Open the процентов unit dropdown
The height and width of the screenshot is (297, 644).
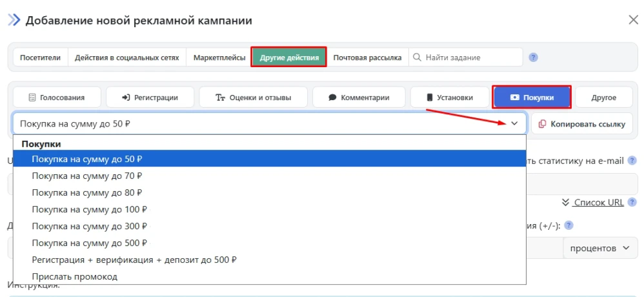(x=599, y=248)
